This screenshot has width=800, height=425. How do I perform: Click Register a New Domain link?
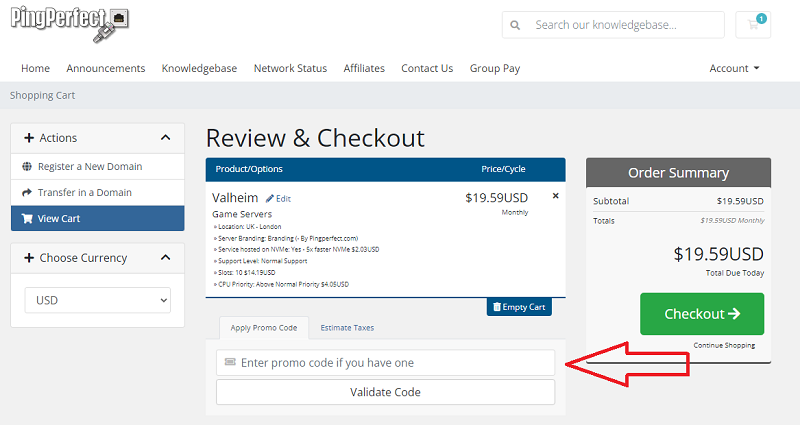tap(90, 166)
